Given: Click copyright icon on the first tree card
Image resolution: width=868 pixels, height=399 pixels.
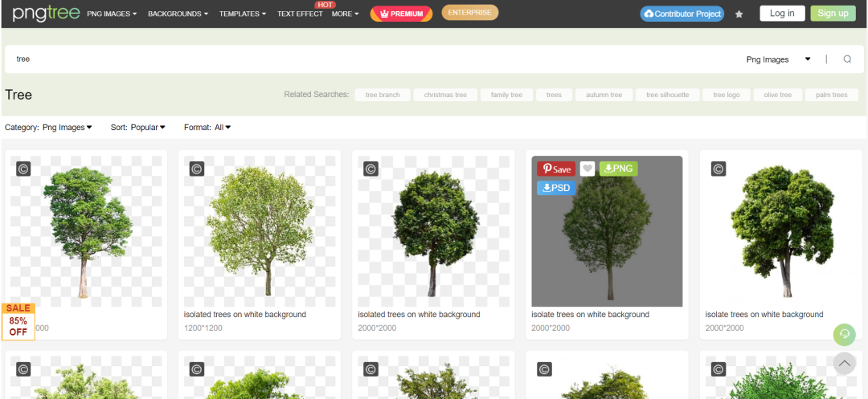Looking at the screenshot, I should [23, 169].
